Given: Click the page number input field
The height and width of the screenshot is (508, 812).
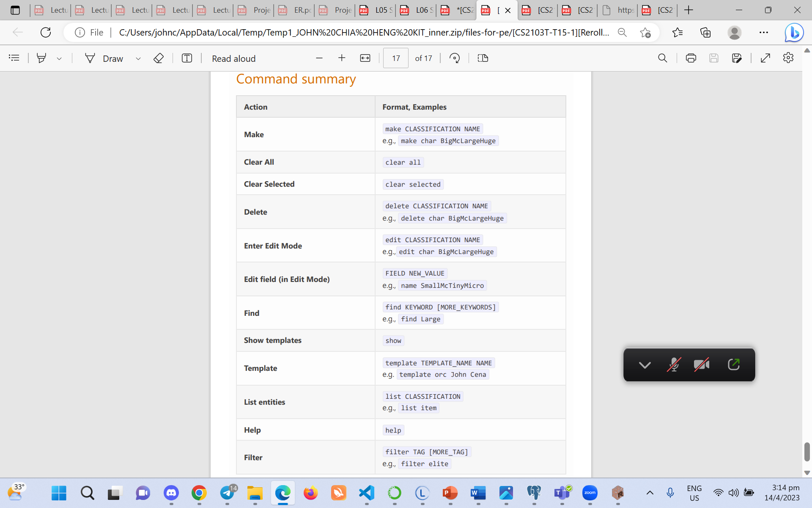Looking at the screenshot, I should [395, 58].
